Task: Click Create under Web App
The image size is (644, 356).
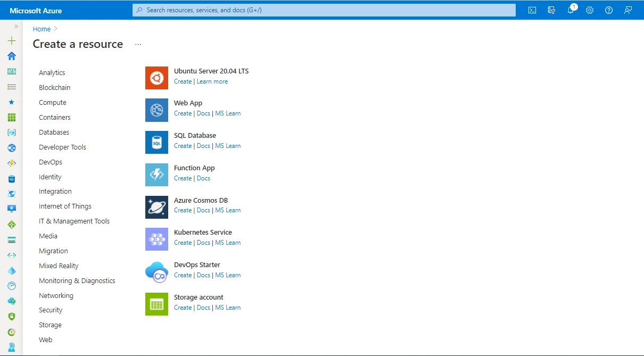Action: click(183, 113)
